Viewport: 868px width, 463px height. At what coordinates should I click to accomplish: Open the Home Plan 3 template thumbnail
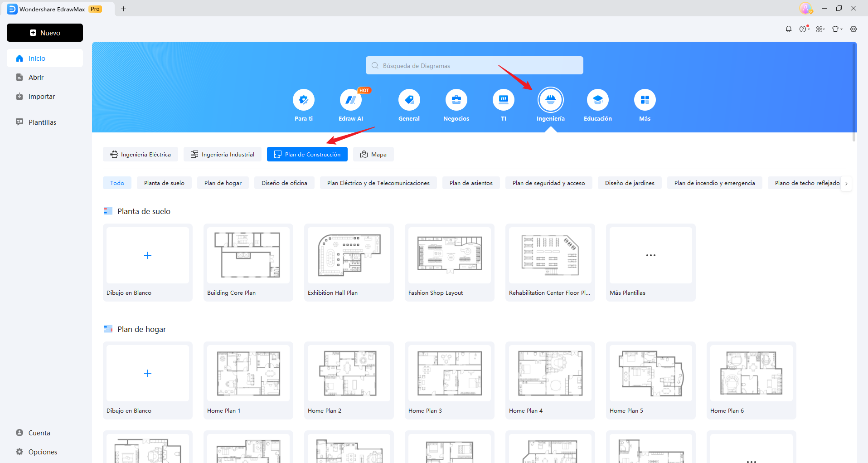[x=449, y=373]
